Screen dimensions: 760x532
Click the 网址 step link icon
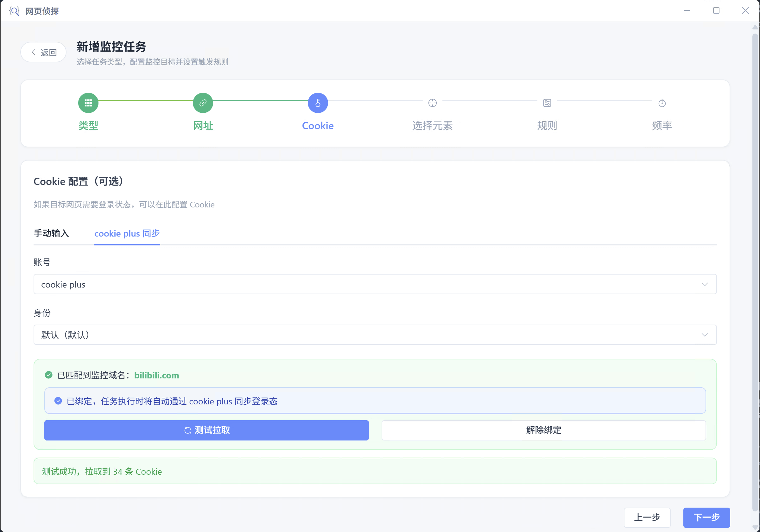(x=203, y=103)
